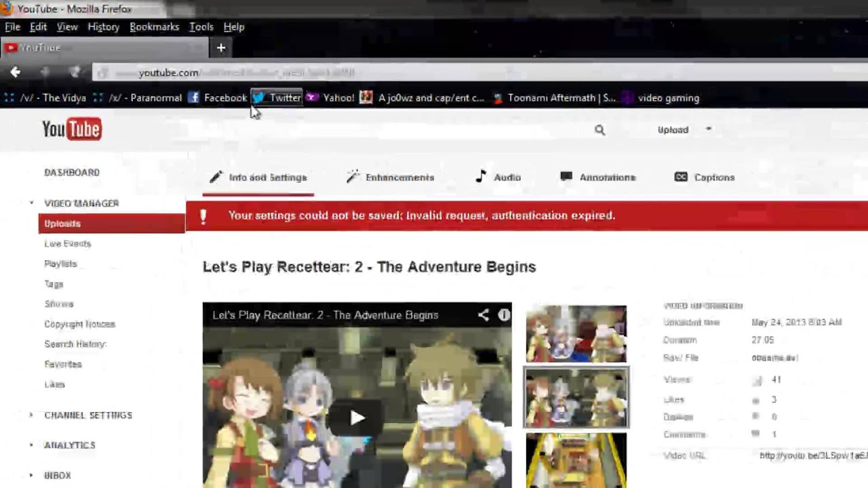The height and width of the screenshot is (488, 868).
Task: Click the search magnifier icon
Action: [599, 129]
